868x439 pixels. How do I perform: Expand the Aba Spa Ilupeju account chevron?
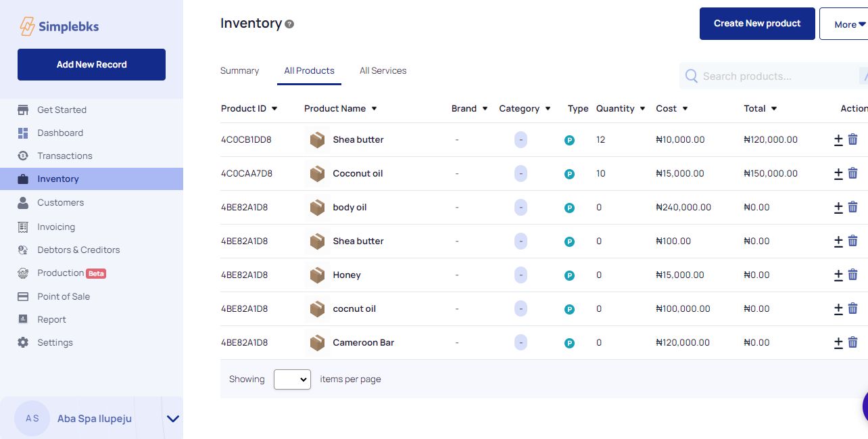point(173,419)
